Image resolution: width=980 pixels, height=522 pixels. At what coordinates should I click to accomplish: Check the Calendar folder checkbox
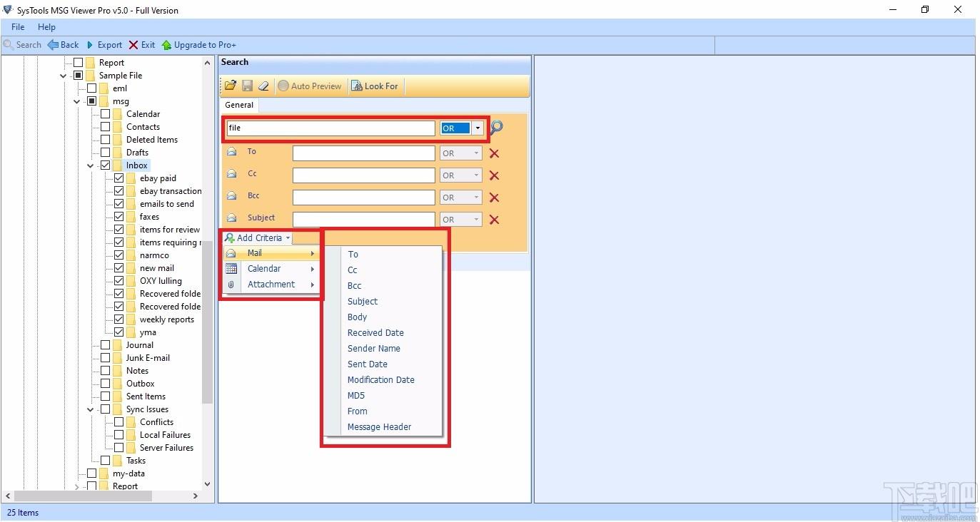pos(106,114)
